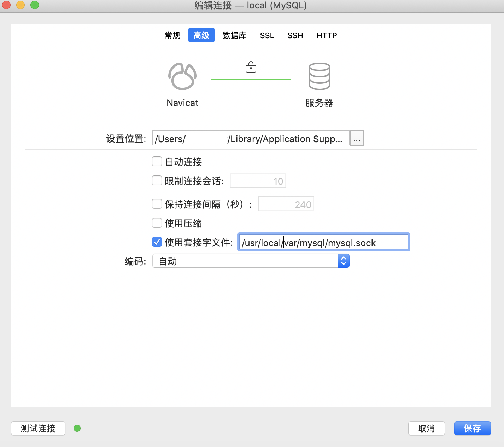The width and height of the screenshot is (504, 447).
Task: Click the 限制连接会话 value field showing 10
Action: point(258,181)
